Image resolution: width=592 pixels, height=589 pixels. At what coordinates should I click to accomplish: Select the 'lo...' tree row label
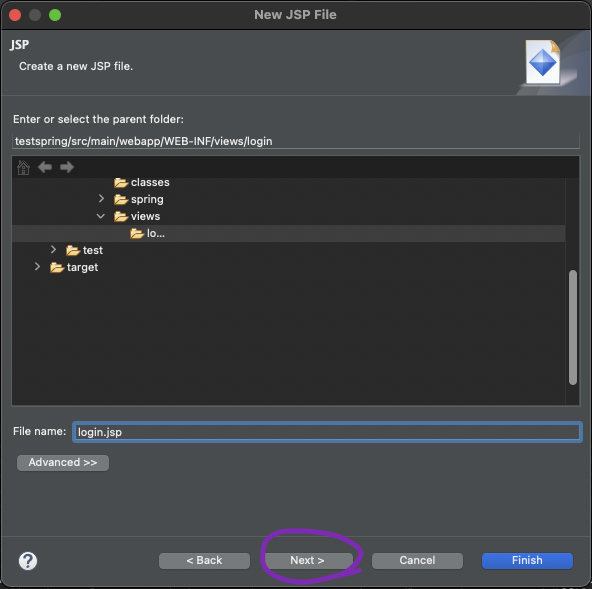(156, 234)
